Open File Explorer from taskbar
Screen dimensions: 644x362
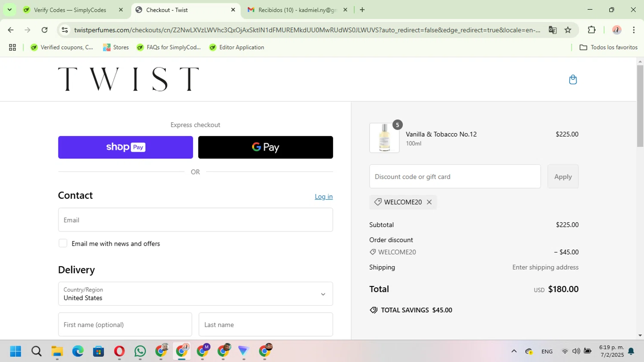pyautogui.click(x=57, y=352)
